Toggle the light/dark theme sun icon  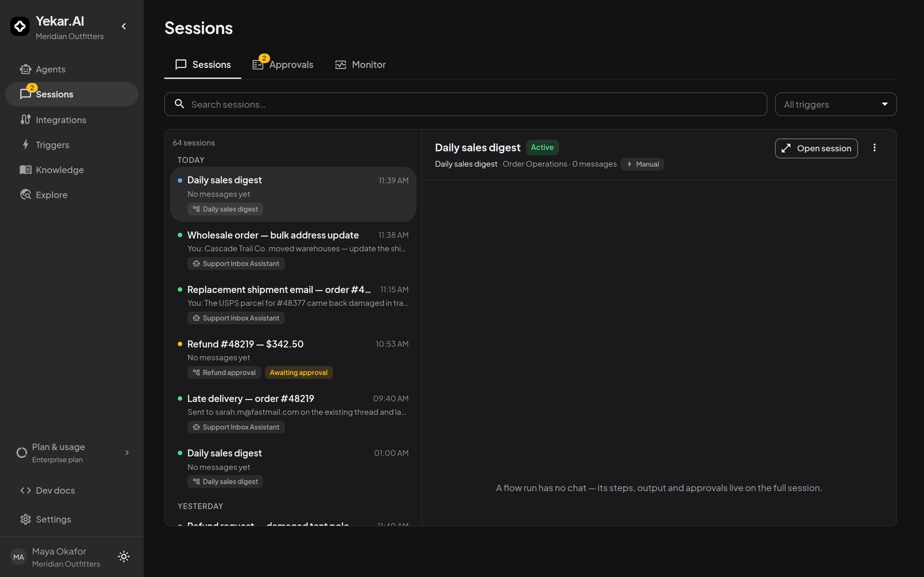[124, 556]
